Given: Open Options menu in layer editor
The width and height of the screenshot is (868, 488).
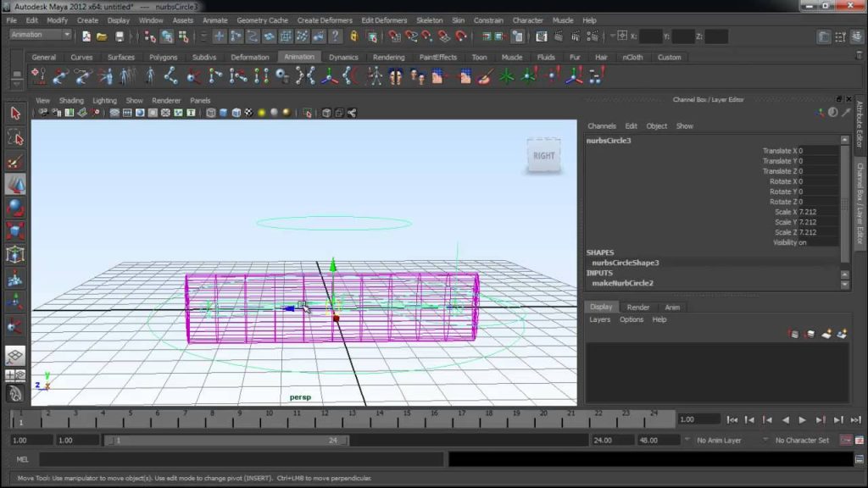Looking at the screenshot, I should point(631,319).
